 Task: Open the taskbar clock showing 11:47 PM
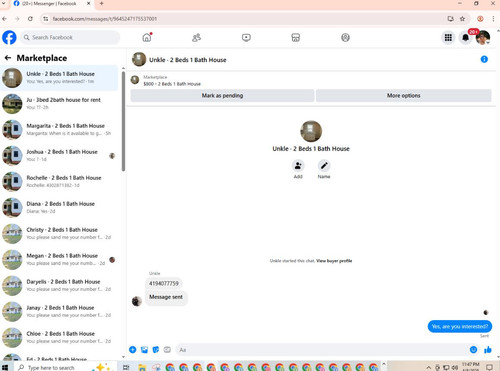(471, 367)
